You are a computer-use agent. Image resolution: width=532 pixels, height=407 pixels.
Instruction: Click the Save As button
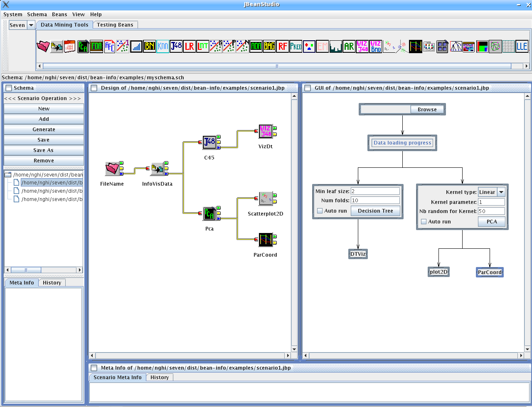point(44,150)
